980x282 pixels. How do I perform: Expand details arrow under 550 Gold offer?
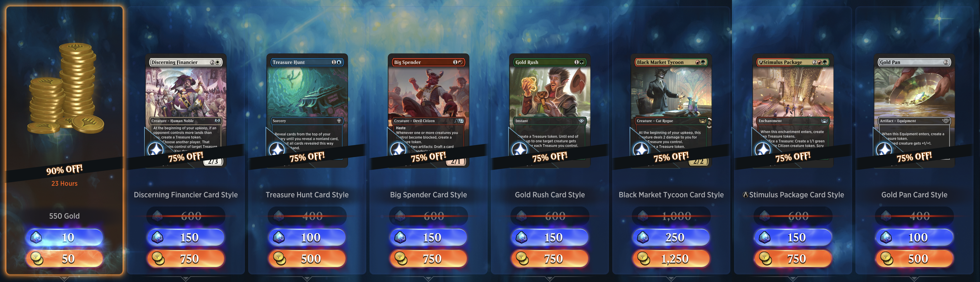coord(64,279)
